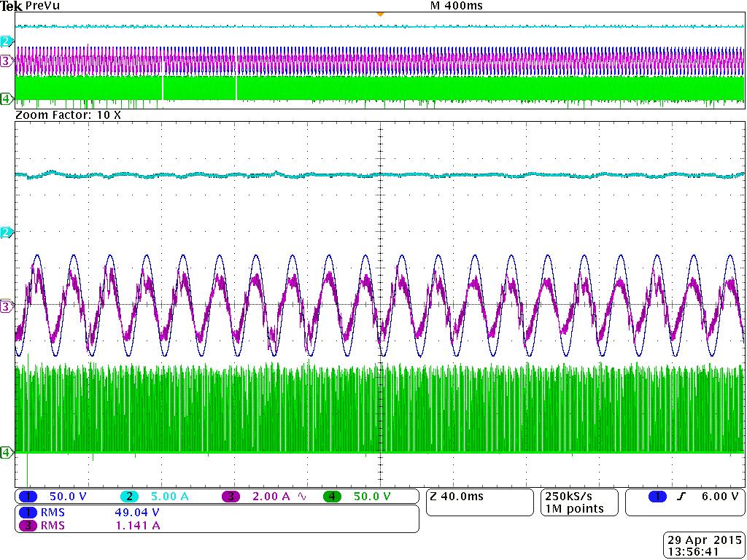The image size is (747, 560).
Task: Click the channel 3 marker in the overview strip
Action: click(6, 61)
